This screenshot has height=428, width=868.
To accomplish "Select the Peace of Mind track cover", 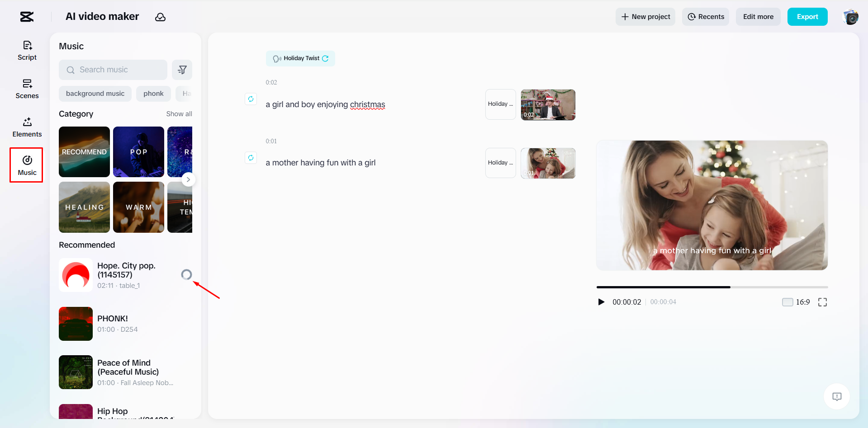I will pos(76,372).
